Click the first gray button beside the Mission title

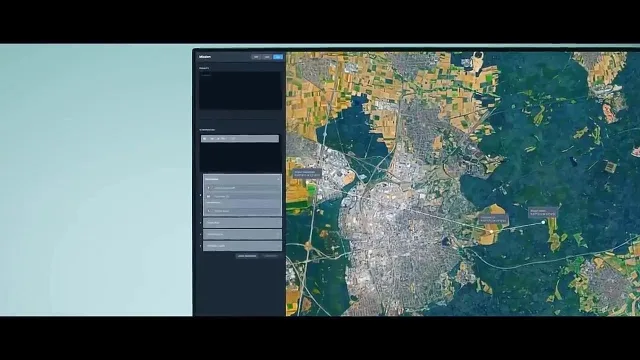coord(256,57)
